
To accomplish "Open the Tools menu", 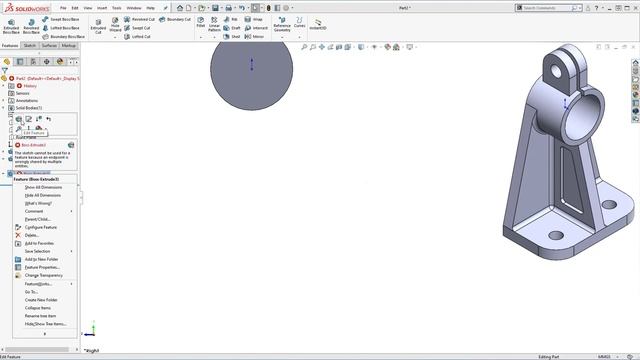I will click(117, 8).
